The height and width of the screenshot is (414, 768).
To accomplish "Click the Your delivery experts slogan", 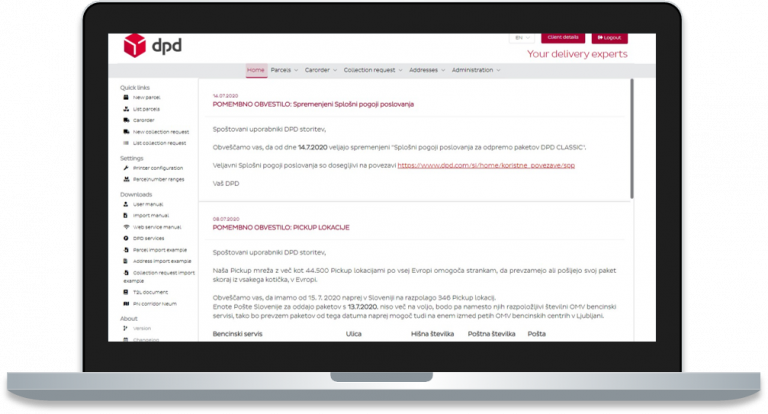I will coord(577,54).
